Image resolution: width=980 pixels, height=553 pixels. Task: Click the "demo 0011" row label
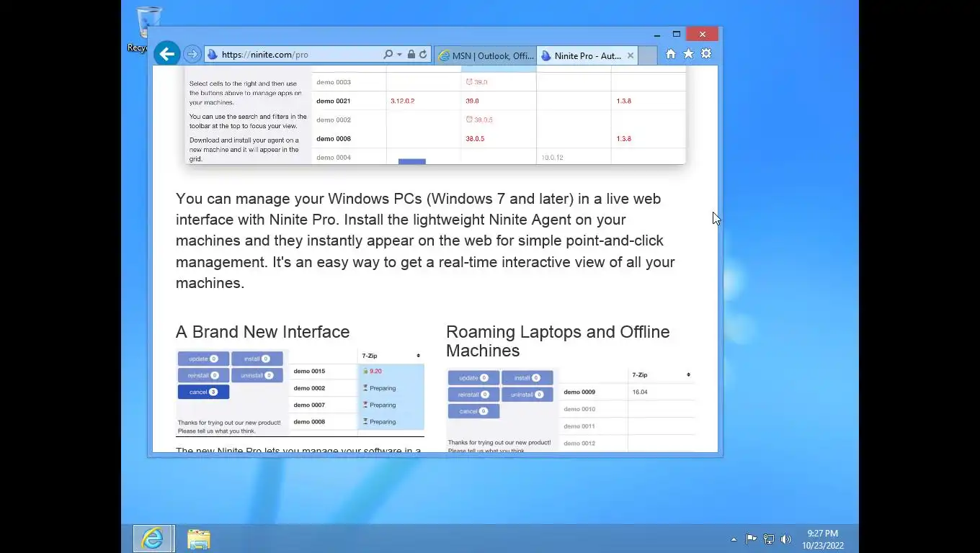coord(579,426)
